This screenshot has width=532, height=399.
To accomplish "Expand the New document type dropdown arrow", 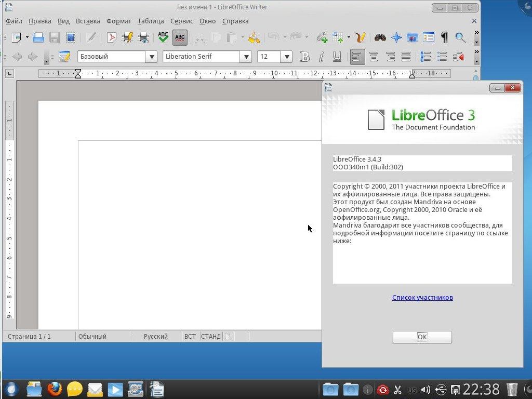I will coord(27,37).
